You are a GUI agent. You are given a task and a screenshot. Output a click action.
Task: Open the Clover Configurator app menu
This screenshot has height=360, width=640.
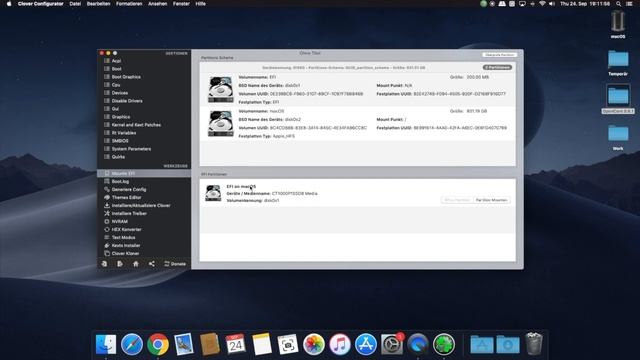tap(40, 4)
